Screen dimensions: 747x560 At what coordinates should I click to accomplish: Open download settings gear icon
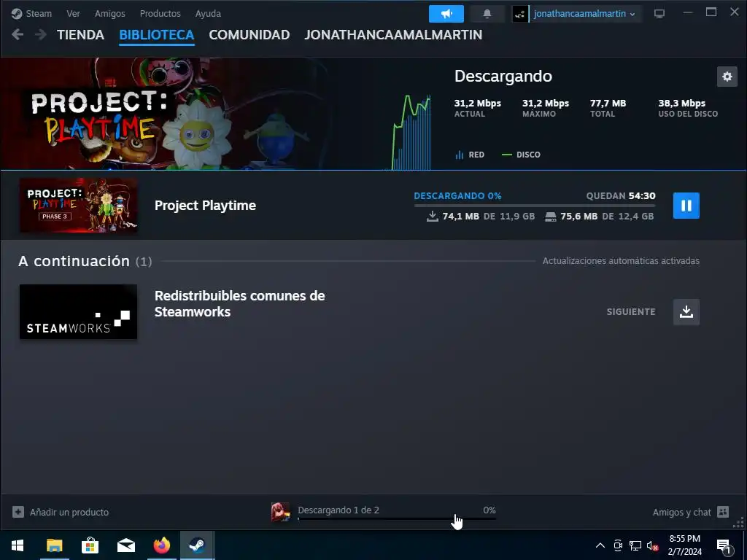pyautogui.click(x=727, y=76)
